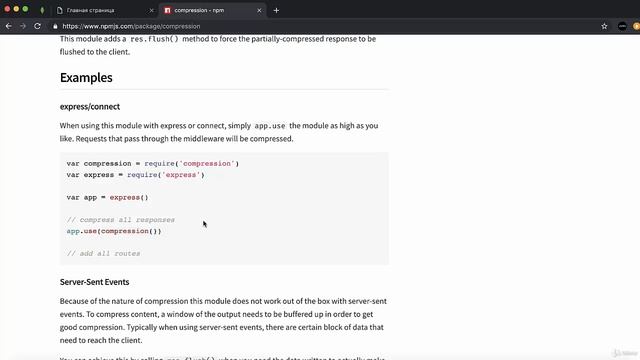
Task: Go forward with the browser forward arrow
Action: click(x=23, y=26)
